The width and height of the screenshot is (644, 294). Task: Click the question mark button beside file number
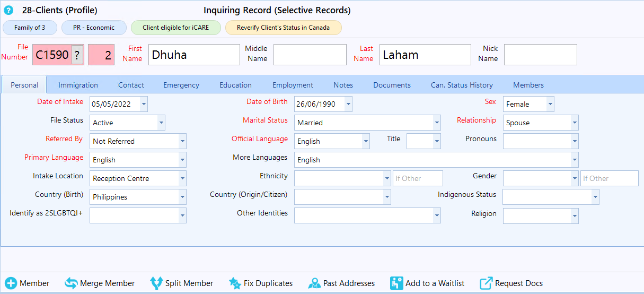tap(77, 55)
